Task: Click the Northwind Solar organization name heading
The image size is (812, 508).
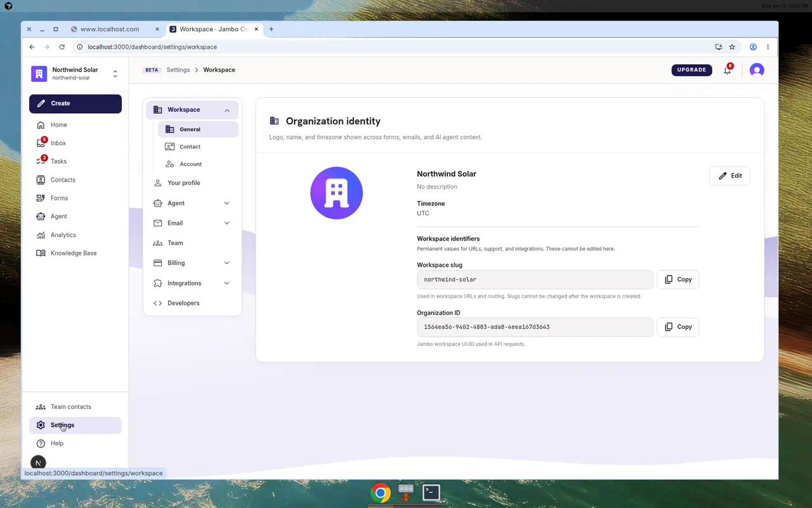Action: [x=447, y=174]
